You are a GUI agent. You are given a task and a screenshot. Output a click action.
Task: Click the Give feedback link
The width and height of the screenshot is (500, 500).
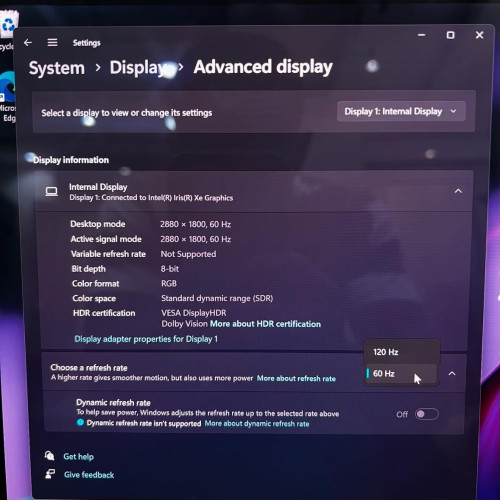(x=89, y=475)
